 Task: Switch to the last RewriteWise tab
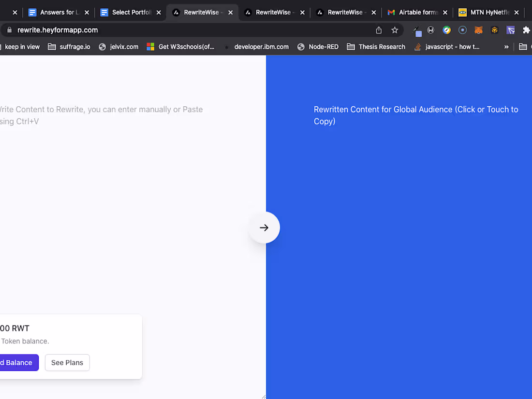point(345,13)
